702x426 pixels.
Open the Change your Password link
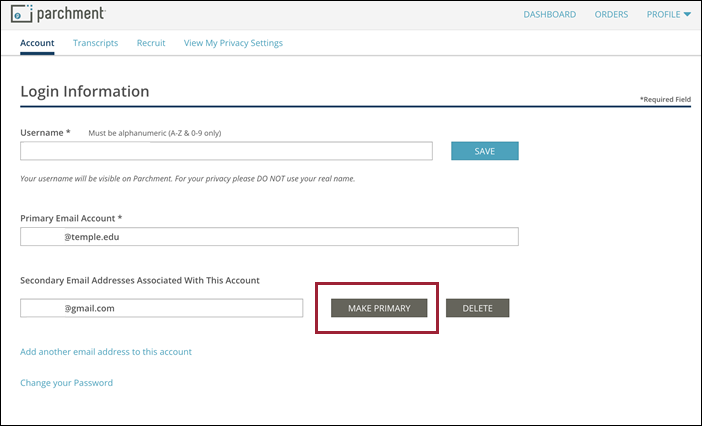[x=66, y=383]
